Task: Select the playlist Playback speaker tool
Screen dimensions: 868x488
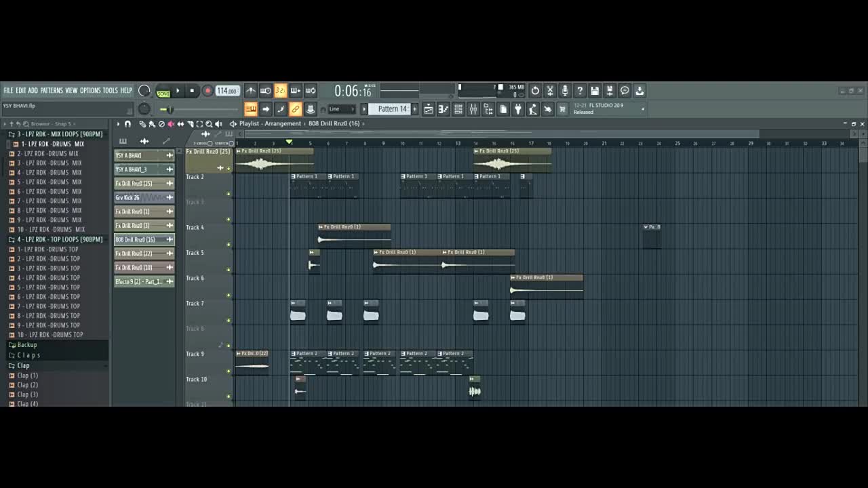Action: coord(218,124)
